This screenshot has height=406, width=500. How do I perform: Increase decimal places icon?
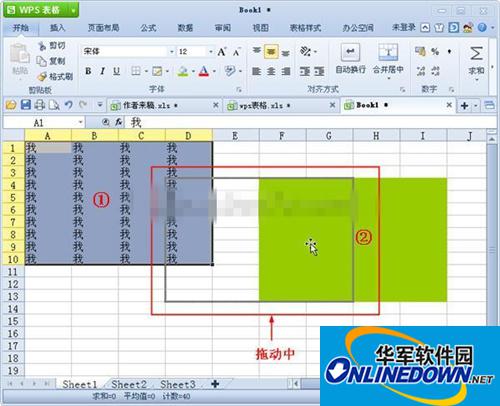pyautogui.click(x=421, y=71)
